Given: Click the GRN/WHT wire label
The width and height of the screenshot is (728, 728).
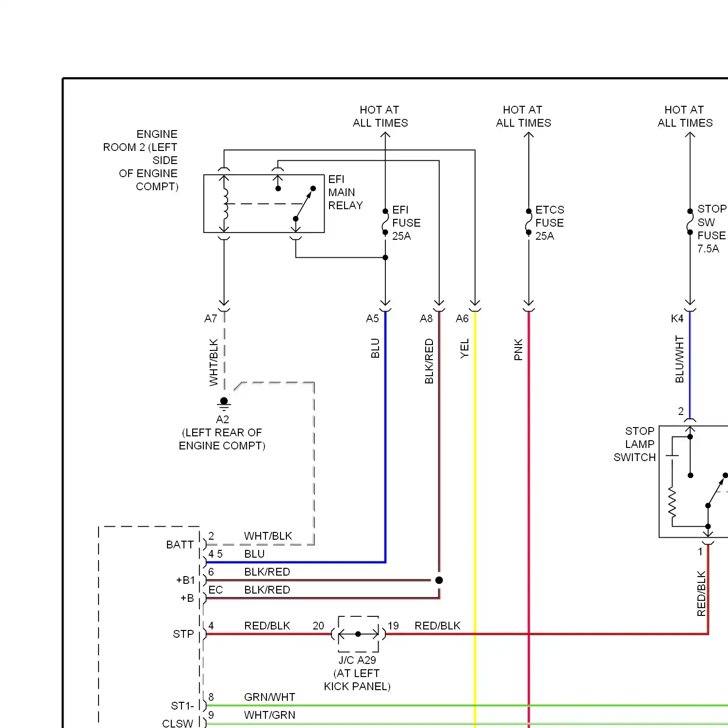Looking at the screenshot, I should click(269, 697).
